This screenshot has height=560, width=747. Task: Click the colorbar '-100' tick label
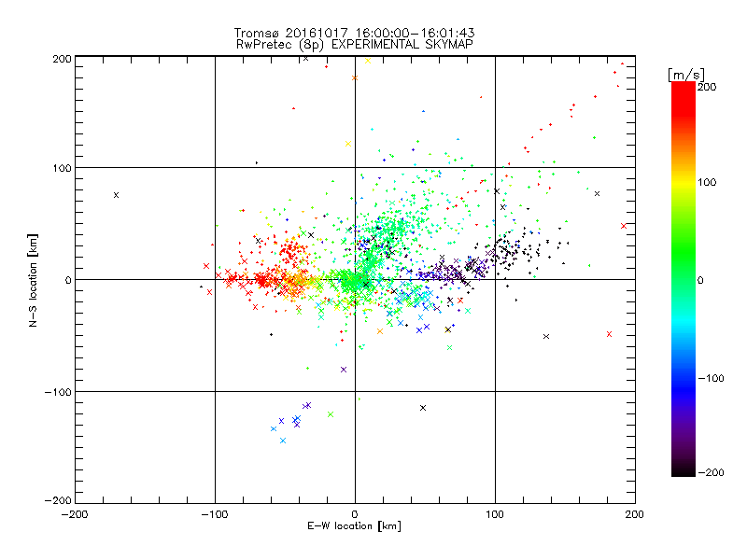pos(711,378)
